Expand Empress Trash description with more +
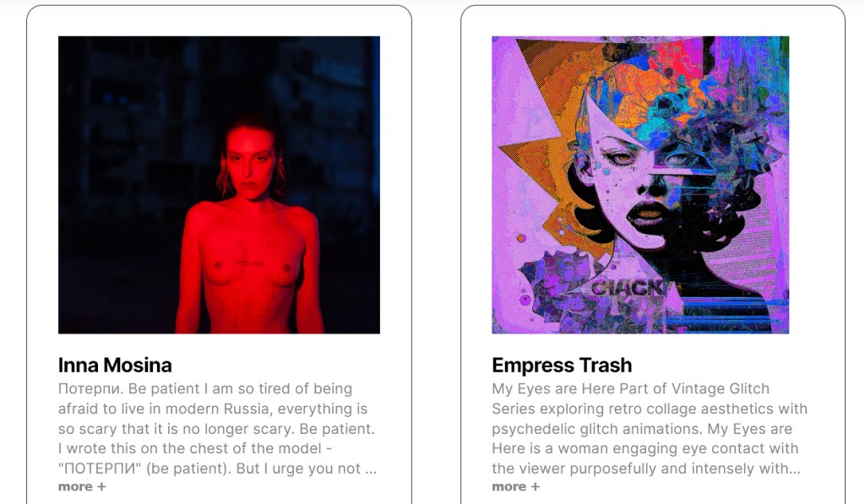Screen dimensions: 865x504 516,487
